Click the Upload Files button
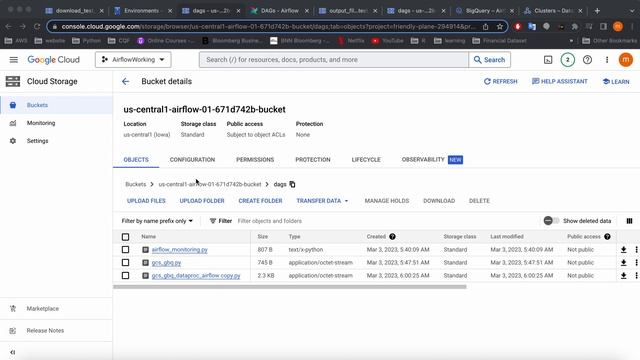 pyautogui.click(x=146, y=201)
